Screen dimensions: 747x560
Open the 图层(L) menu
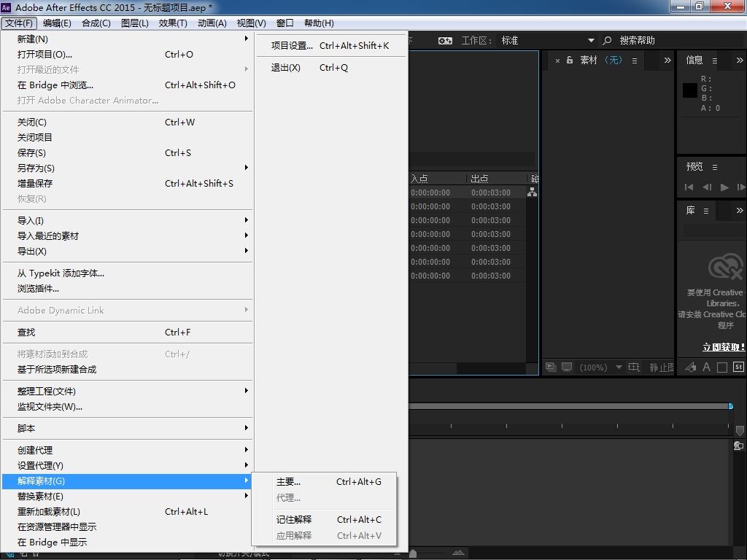coord(134,23)
